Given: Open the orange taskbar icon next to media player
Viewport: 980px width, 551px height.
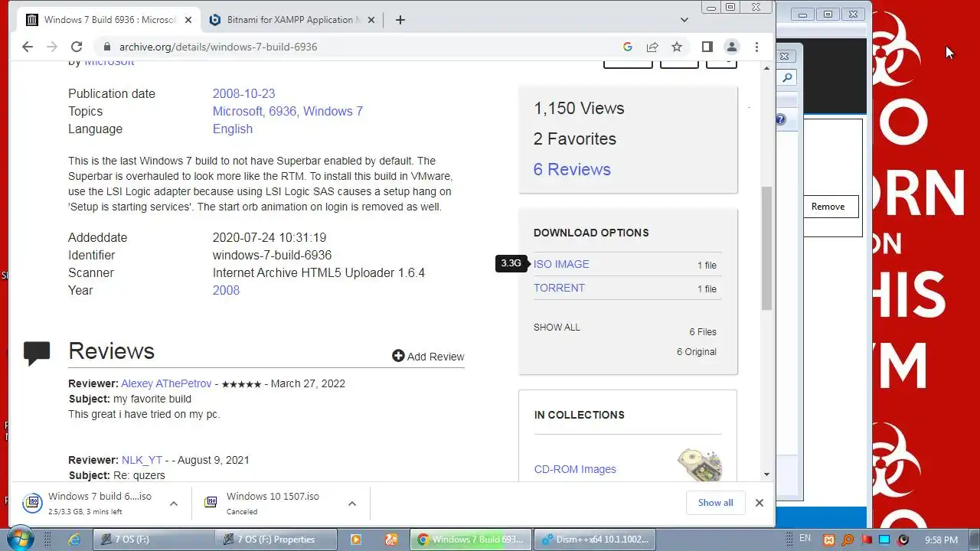Looking at the screenshot, I should coord(391,540).
